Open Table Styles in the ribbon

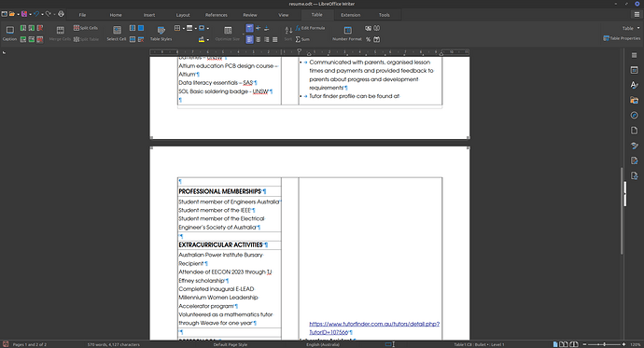[x=161, y=34]
